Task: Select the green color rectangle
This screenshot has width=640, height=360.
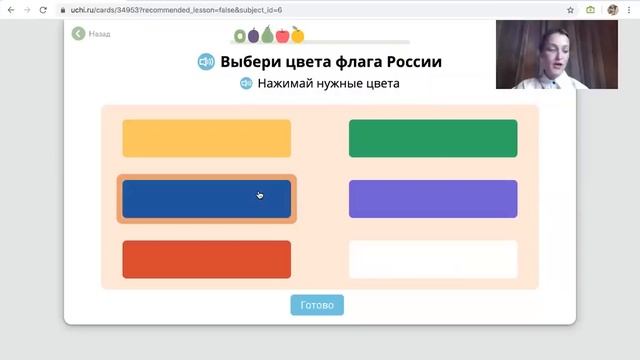Action: 433,138
